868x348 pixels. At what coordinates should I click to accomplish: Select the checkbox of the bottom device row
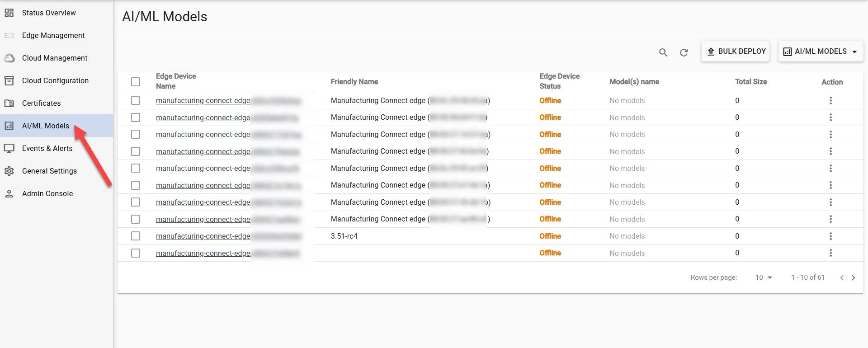[136, 253]
